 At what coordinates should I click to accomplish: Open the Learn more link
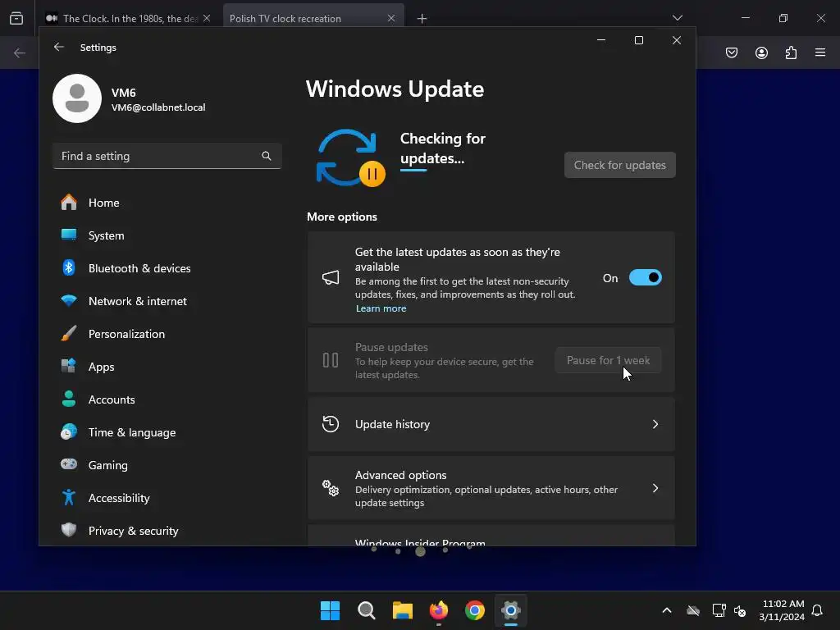pyautogui.click(x=381, y=308)
